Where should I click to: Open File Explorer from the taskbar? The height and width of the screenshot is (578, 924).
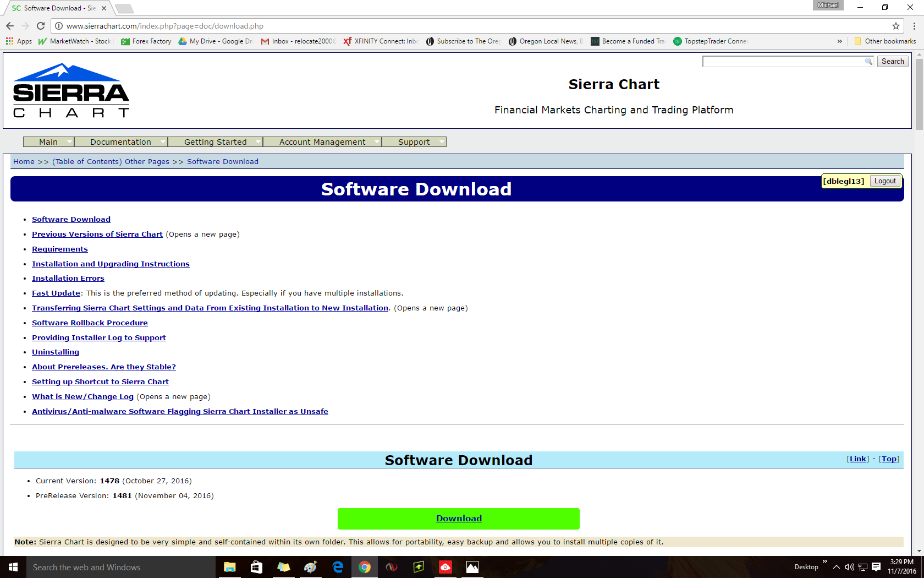(229, 567)
